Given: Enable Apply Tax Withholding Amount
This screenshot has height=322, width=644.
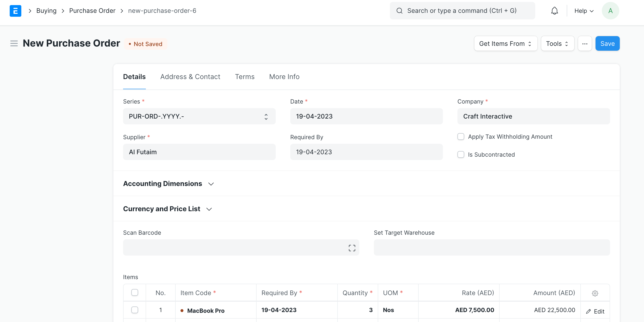Looking at the screenshot, I should [461, 137].
